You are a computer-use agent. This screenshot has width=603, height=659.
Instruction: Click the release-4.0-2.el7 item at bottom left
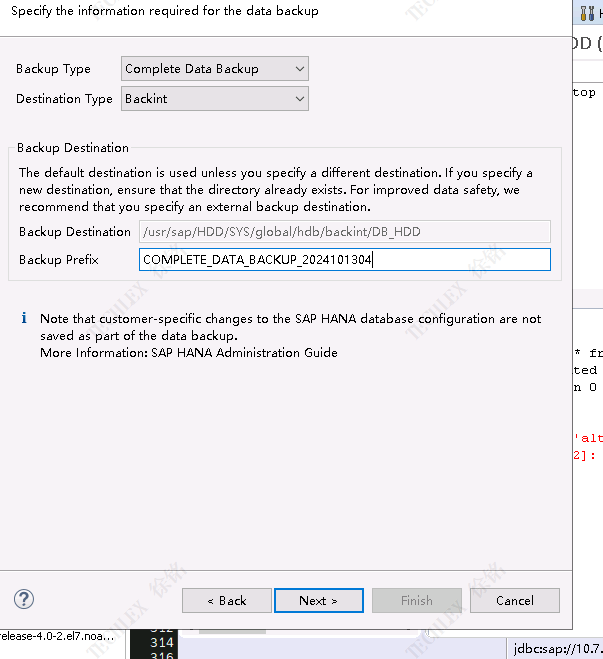[x=57, y=636]
